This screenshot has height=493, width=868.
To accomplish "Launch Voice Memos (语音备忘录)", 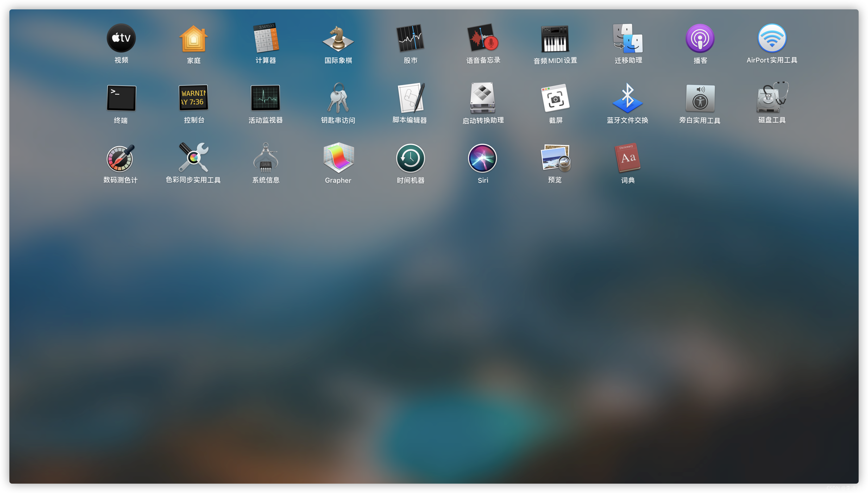I will pos(483,37).
